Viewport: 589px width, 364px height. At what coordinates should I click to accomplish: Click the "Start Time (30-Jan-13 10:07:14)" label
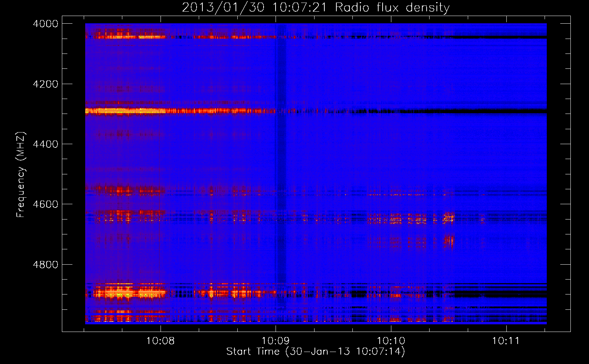click(315, 352)
